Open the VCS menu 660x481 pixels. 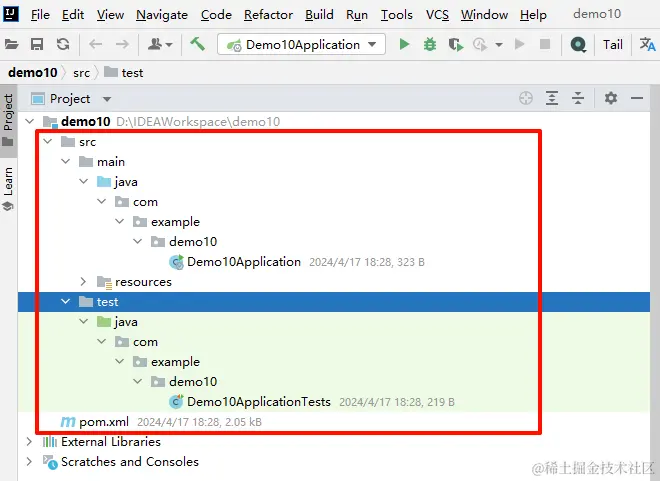coord(437,15)
